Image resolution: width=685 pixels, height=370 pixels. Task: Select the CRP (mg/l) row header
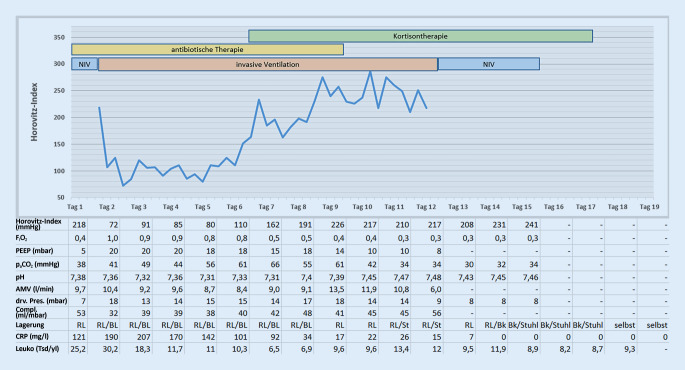coord(32,337)
